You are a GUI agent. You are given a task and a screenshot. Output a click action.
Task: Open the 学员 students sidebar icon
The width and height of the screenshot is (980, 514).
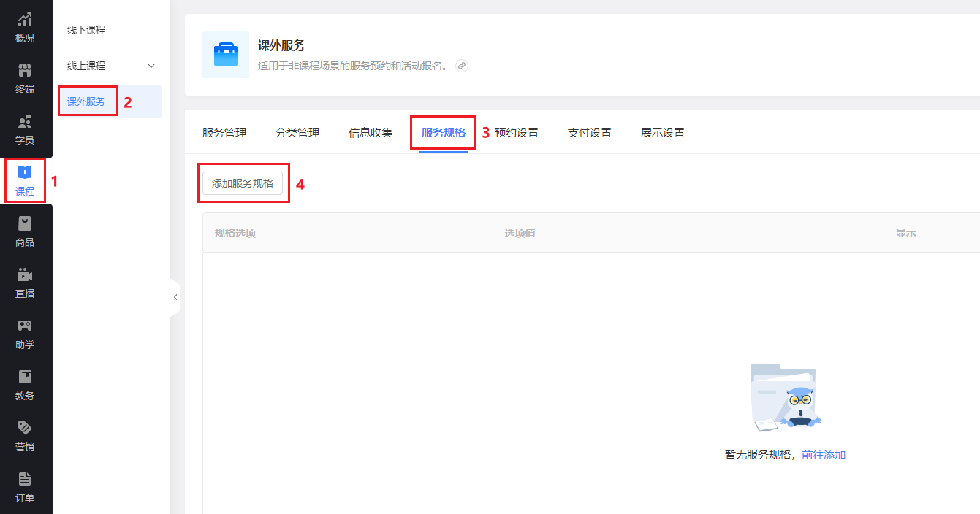(25, 130)
